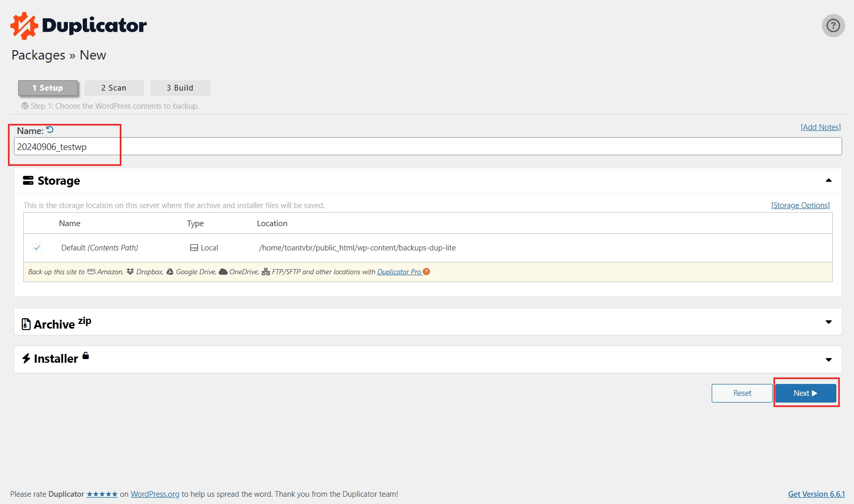
Task: Click the Next button
Action: coord(805,393)
